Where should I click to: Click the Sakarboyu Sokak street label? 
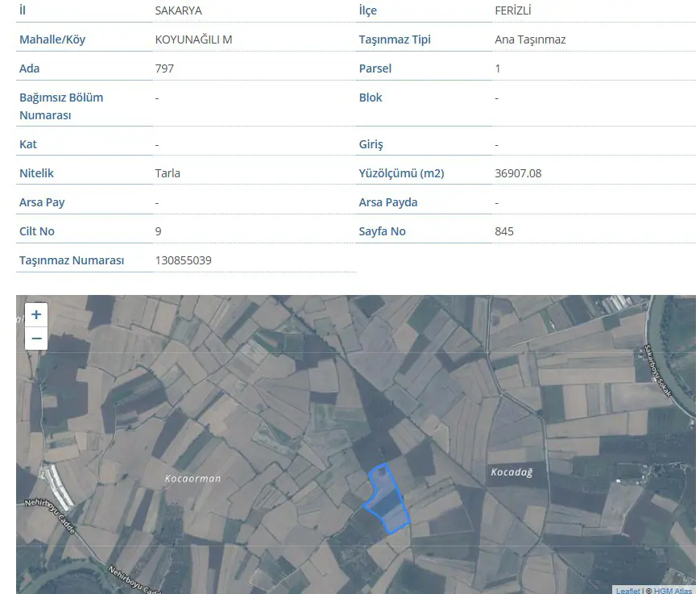tap(658, 371)
